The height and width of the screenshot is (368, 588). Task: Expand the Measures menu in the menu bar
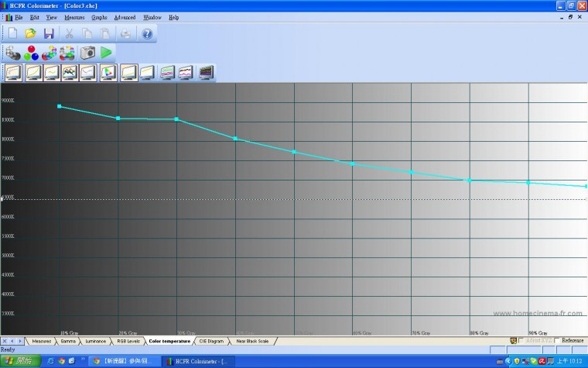(x=74, y=17)
